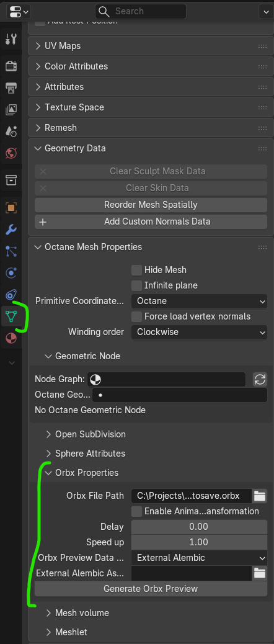Click the Generate Orbx Preview button
This screenshot has width=274, height=644.
click(x=151, y=589)
